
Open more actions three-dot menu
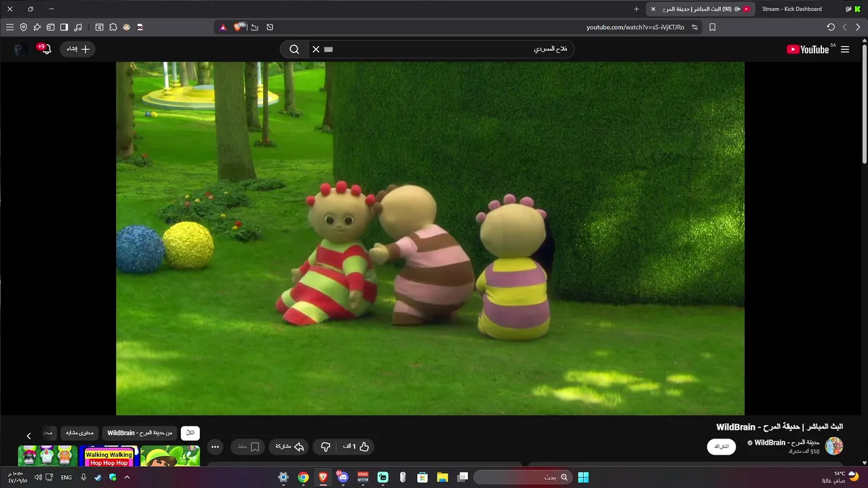point(215,447)
